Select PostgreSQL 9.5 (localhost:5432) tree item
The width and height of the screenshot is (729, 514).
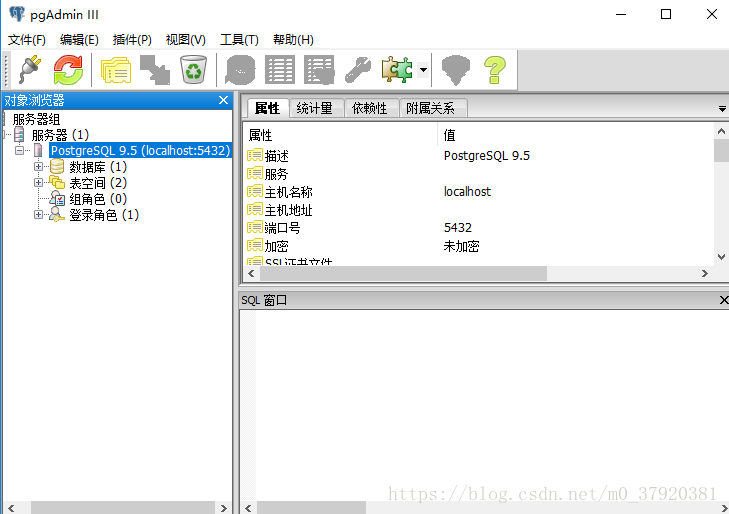[140, 151]
